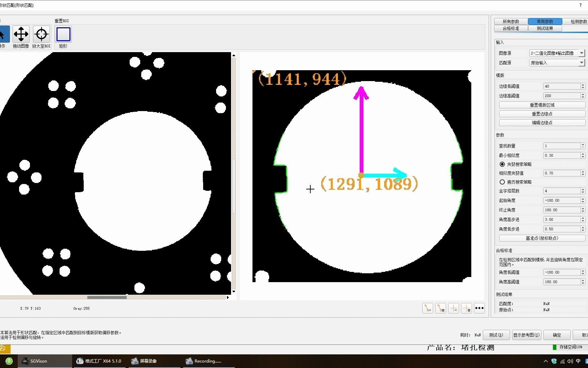Adjust 查找数量 stepper arrows
The height and width of the screenshot is (368, 588).
click(583, 146)
